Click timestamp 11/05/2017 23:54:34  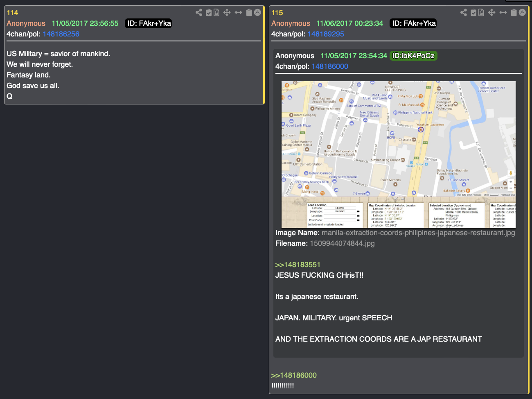(x=354, y=56)
